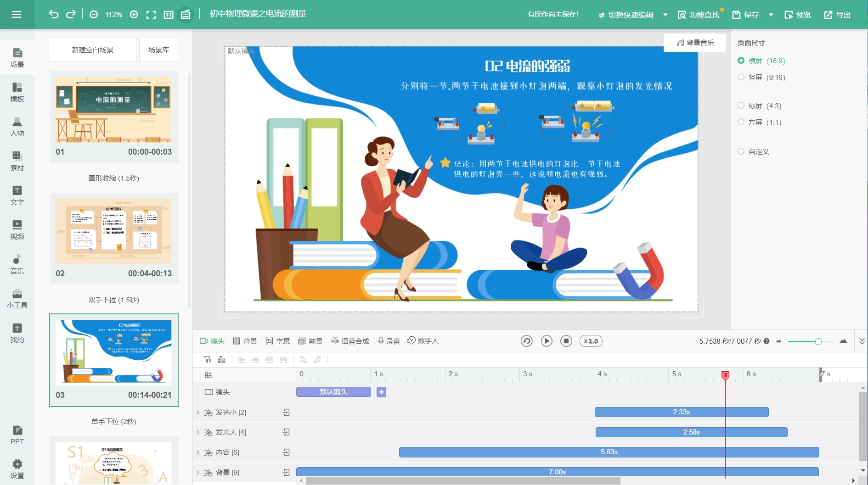Select 标屏 (4:3) page size
The height and width of the screenshot is (485, 868).
pos(759,106)
